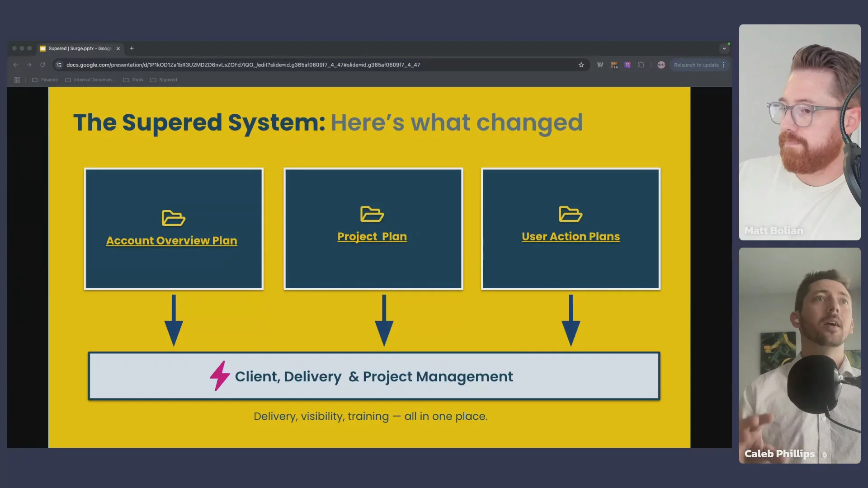Click the pink lightning bolt icon
The height and width of the screenshot is (488, 868).
pos(220,375)
